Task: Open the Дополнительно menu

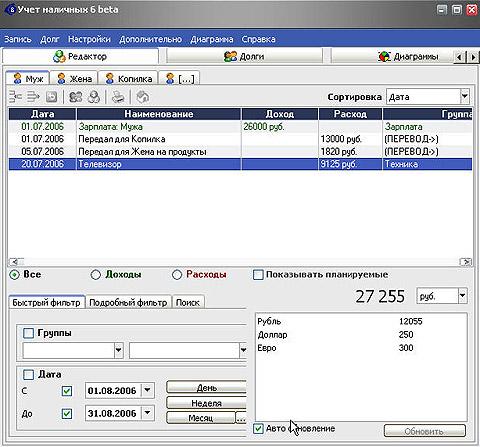Action: click(150, 39)
